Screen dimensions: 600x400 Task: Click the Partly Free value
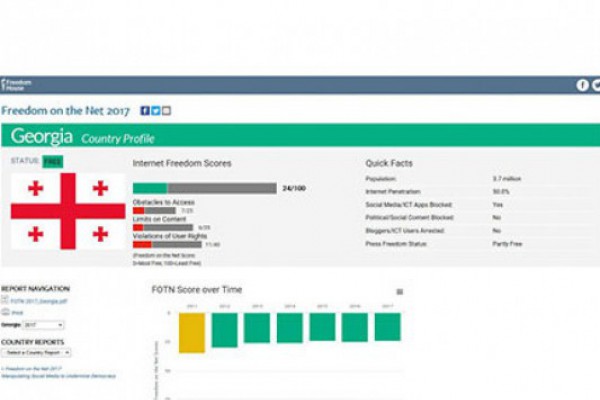pyautogui.click(x=507, y=244)
